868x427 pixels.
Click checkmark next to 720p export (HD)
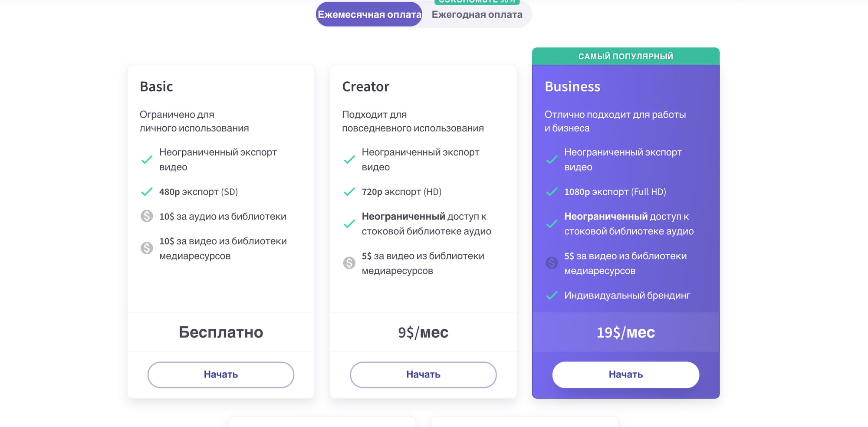[349, 192]
